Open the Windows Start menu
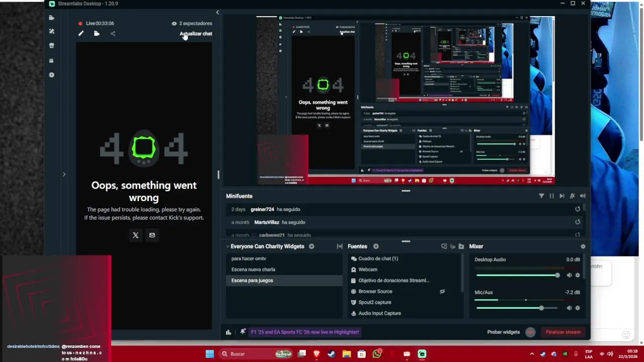644x362 pixels. (x=210, y=354)
